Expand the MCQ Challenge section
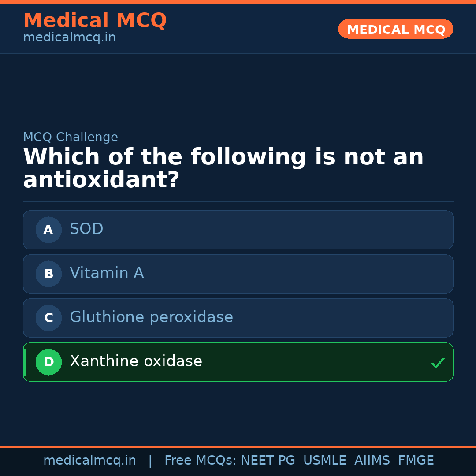The height and width of the screenshot is (476, 476). pos(71,137)
